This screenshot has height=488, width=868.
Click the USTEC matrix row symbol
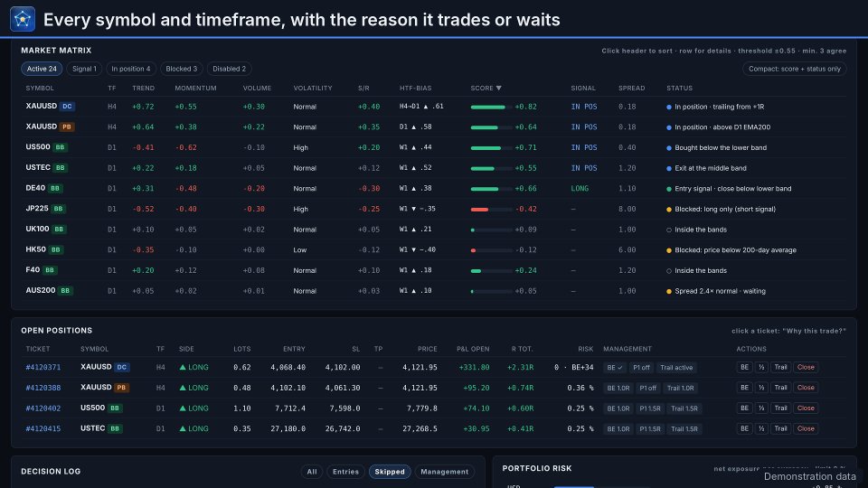click(x=38, y=167)
